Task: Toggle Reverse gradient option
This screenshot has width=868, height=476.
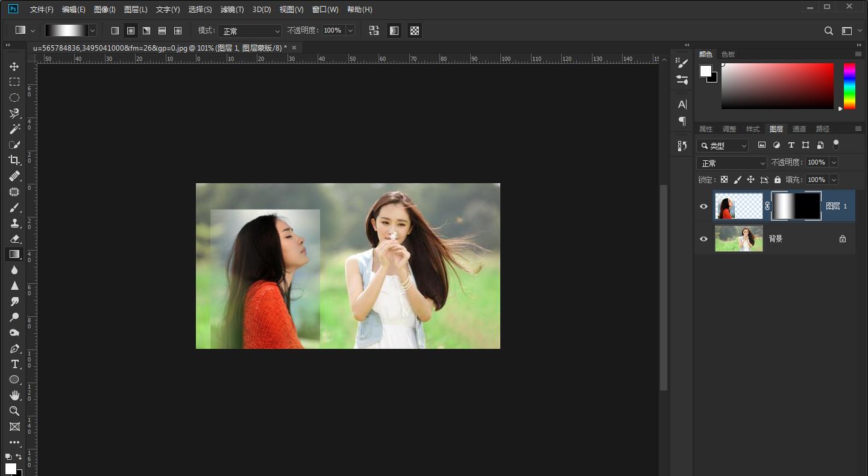Action: click(x=374, y=31)
